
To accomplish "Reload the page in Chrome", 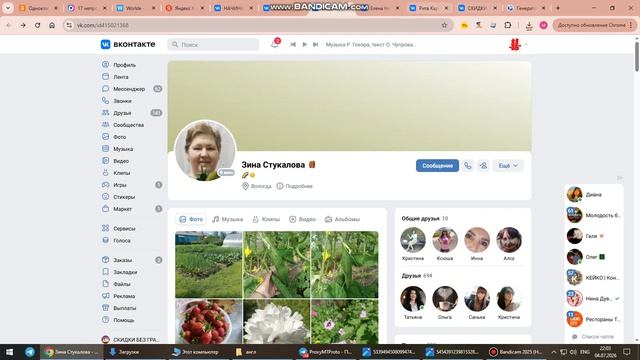I will coord(37,25).
